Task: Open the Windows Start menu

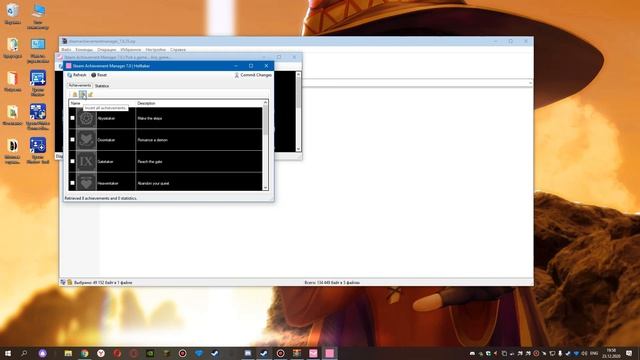Action: (x=8, y=353)
